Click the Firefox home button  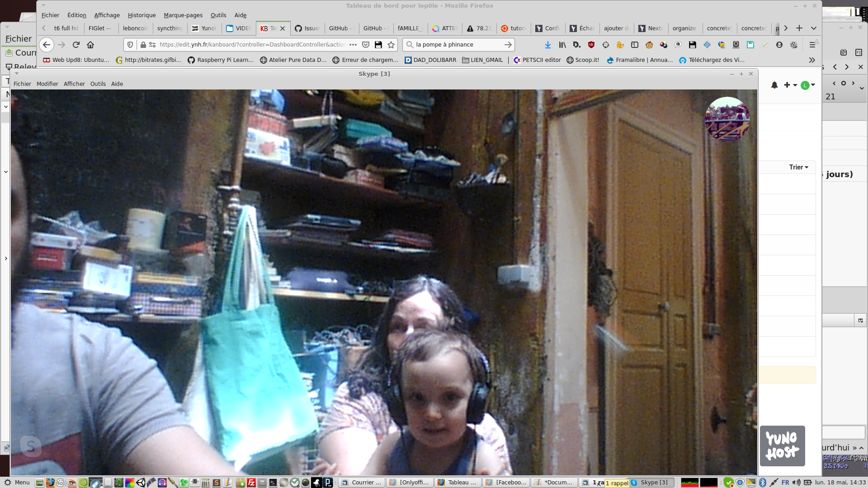click(90, 45)
